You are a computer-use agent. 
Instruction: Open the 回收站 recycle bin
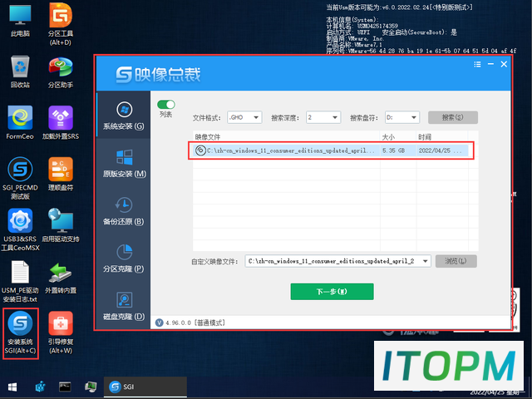(x=20, y=72)
